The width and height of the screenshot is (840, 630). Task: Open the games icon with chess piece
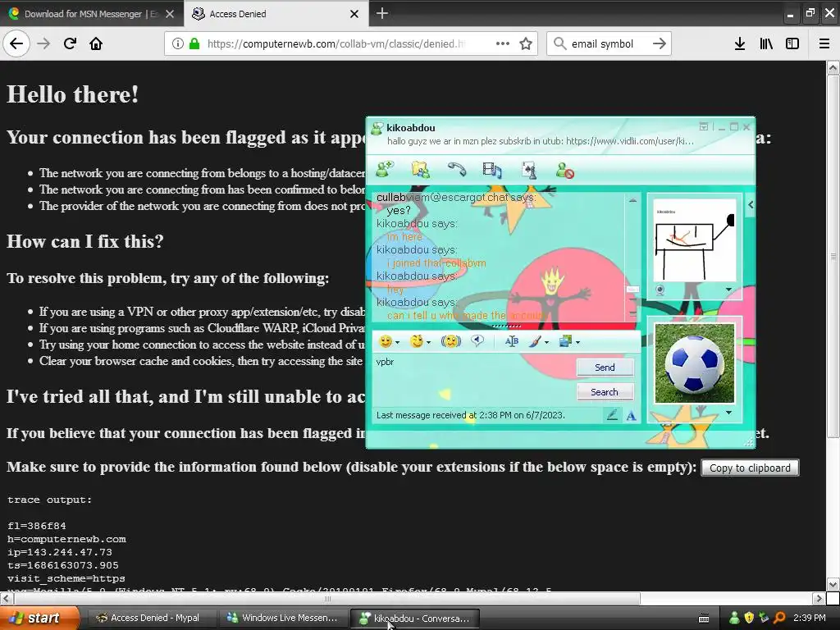529,170
